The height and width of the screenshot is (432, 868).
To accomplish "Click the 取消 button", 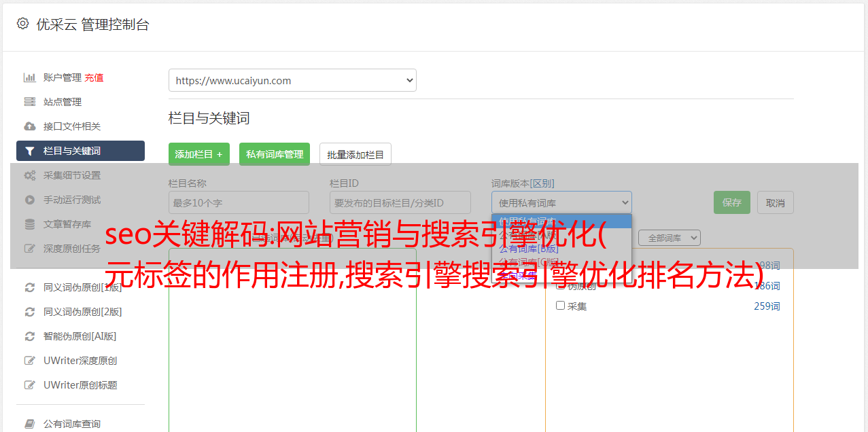I will tap(776, 202).
